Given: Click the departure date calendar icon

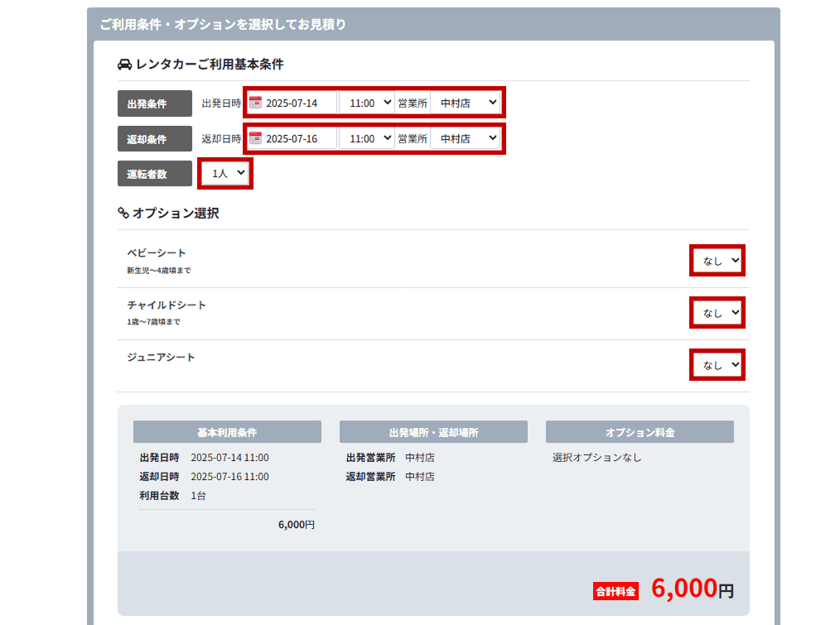Looking at the screenshot, I should (x=255, y=103).
